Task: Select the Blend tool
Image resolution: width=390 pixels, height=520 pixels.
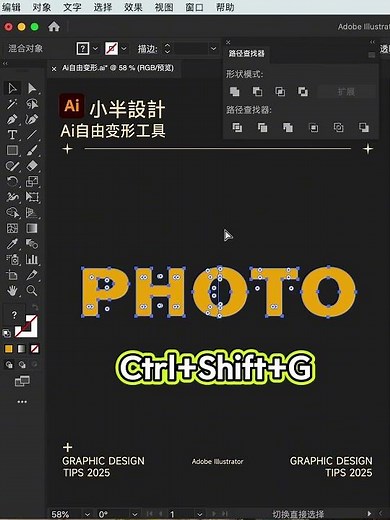Action: (32, 244)
